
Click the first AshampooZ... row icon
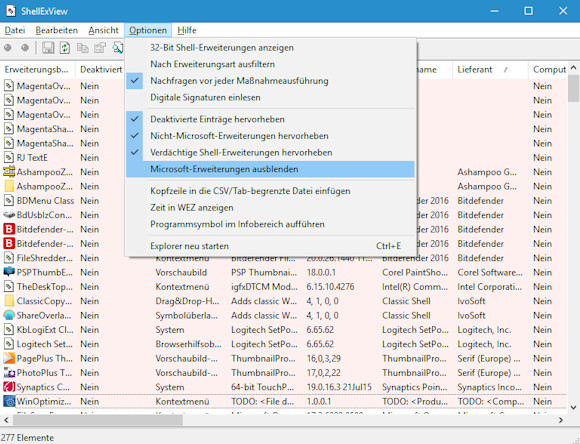9,172
